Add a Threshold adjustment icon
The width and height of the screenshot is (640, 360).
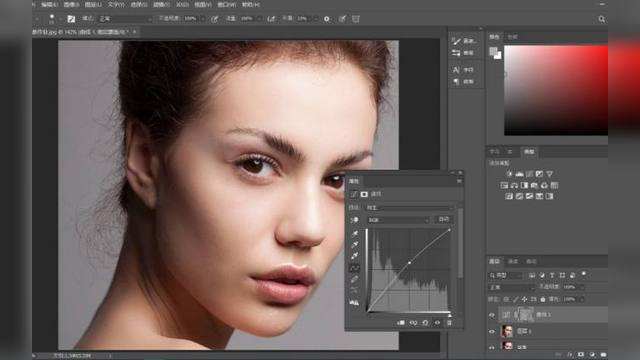pyautogui.click(x=529, y=196)
